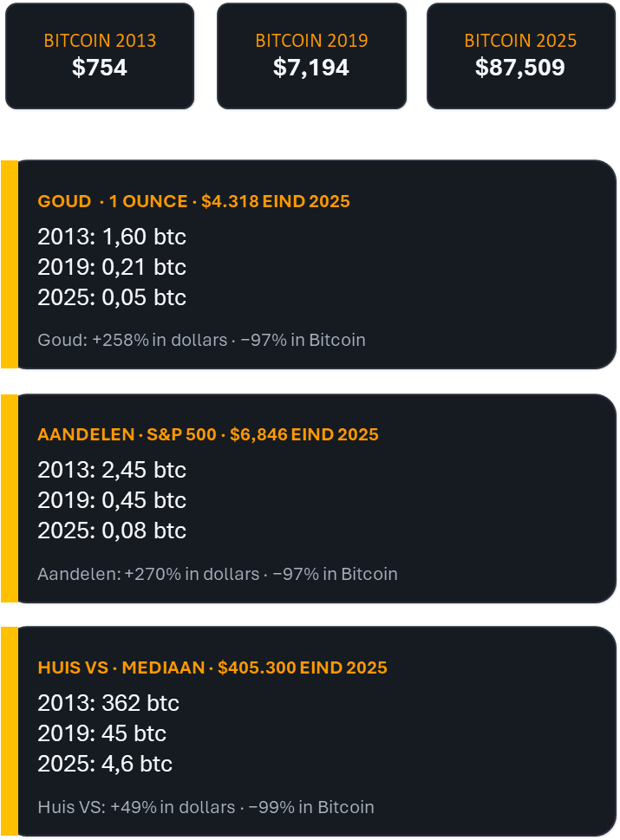The width and height of the screenshot is (620, 840).
Task: Select the 2013: 2,45 btc line
Action: click(112, 470)
